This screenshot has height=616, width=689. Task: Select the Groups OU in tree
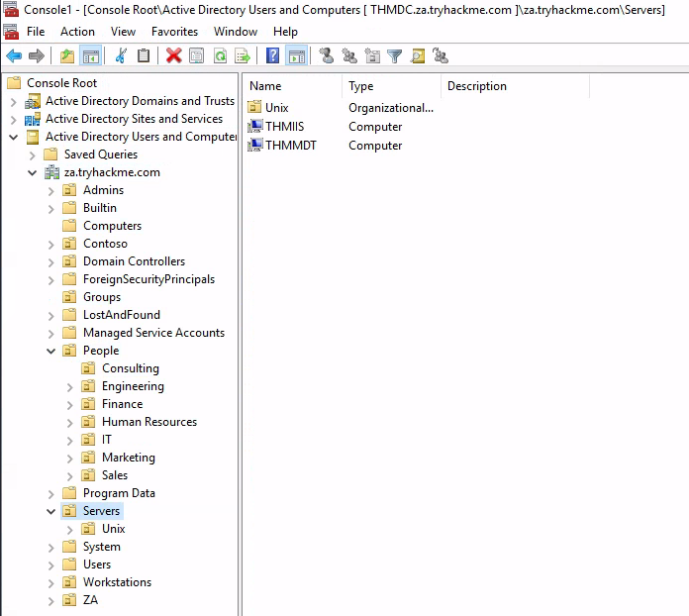[x=102, y=297]
